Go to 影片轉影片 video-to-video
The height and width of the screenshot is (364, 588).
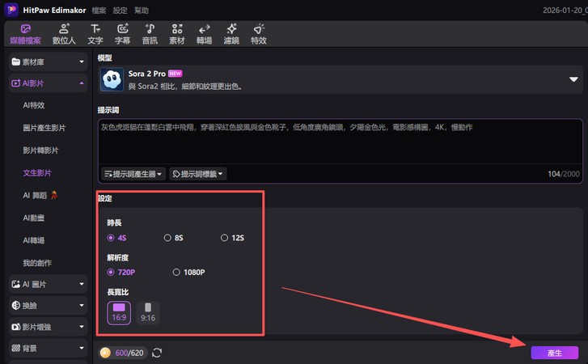pyautogui.click(x=40, y=150)
